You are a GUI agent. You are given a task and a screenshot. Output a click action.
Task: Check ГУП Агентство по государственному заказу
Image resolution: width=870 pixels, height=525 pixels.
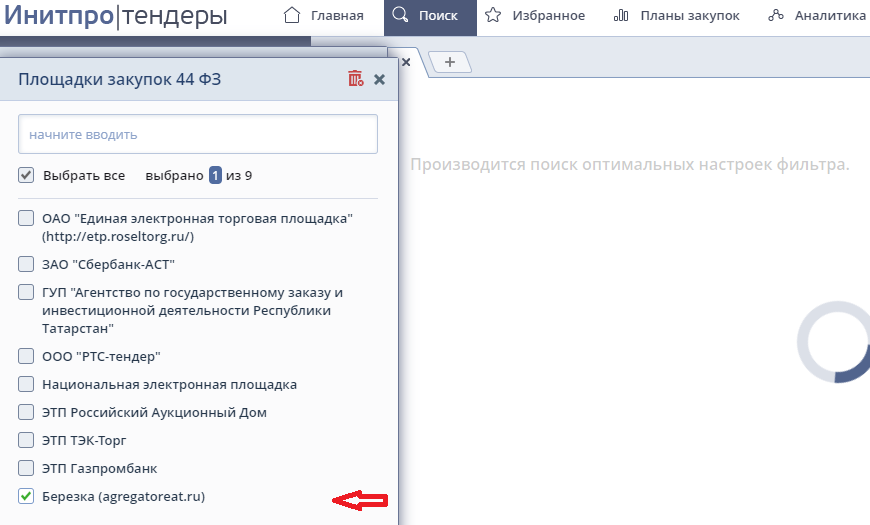(x=26, y=292)
